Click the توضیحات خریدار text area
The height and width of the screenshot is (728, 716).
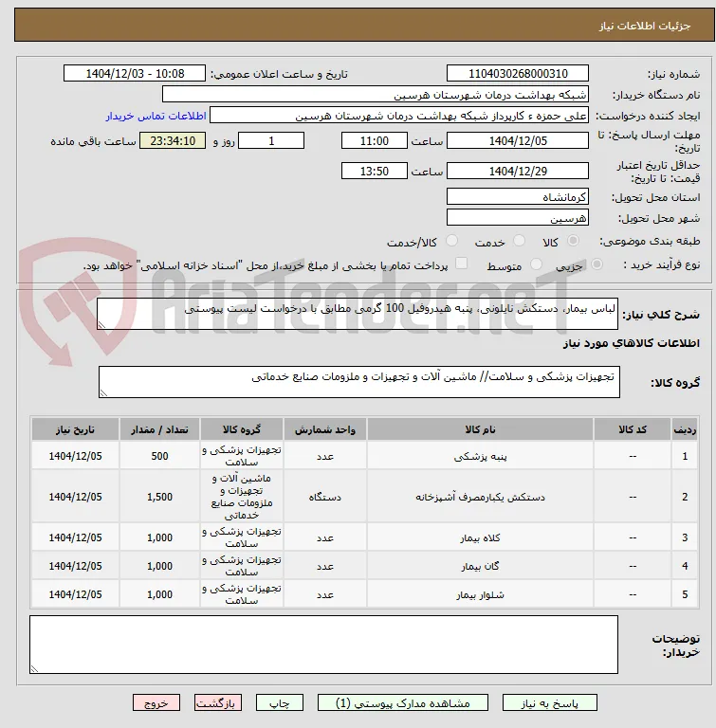pos(323,645)
